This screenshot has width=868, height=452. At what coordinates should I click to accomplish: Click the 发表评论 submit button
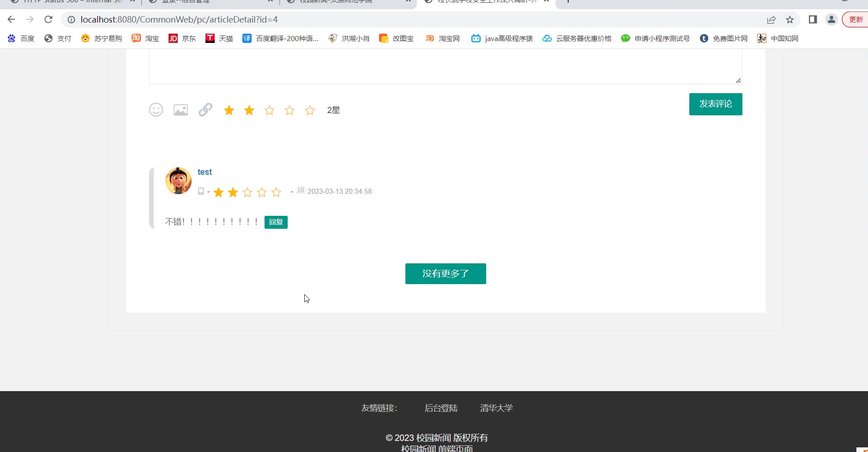click(x=716, y=104)
